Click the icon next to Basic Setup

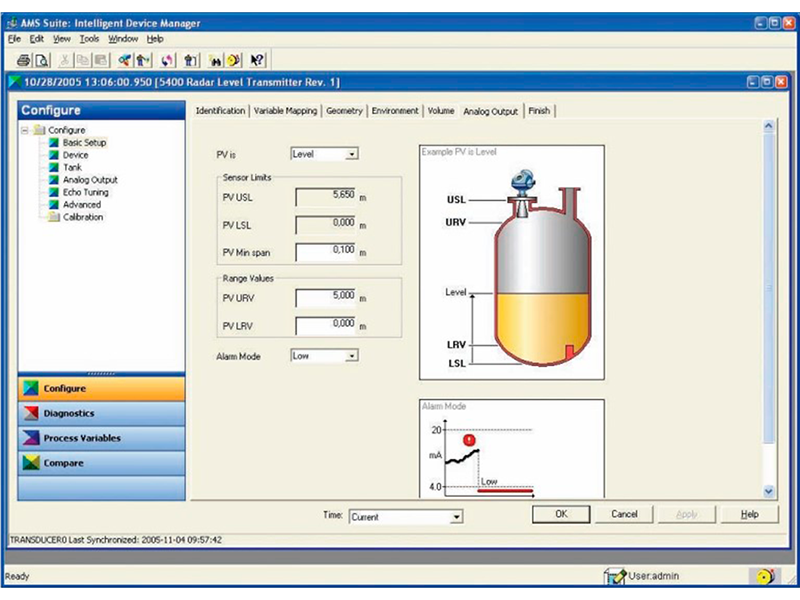pos(54,142)
